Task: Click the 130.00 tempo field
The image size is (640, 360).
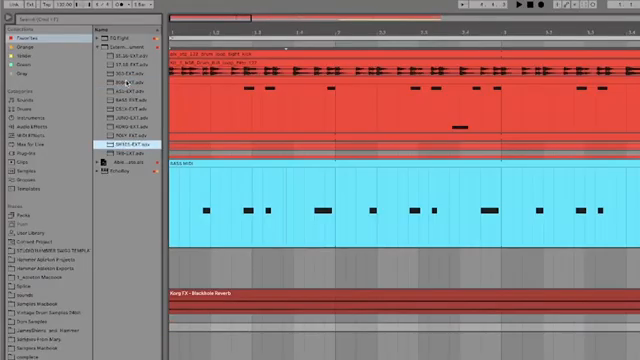Action: tap(64, 4)
